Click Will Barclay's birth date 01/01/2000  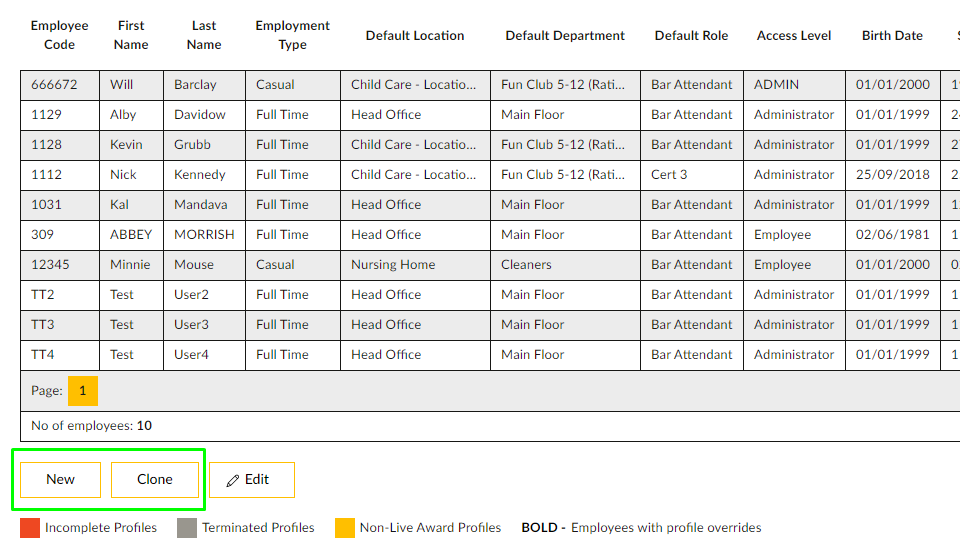893,85
